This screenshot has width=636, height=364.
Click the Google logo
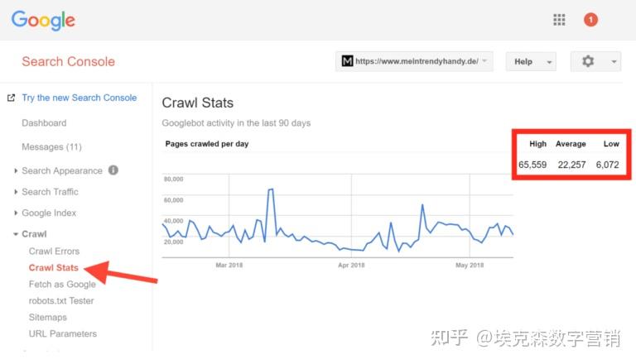coord(43,20)
